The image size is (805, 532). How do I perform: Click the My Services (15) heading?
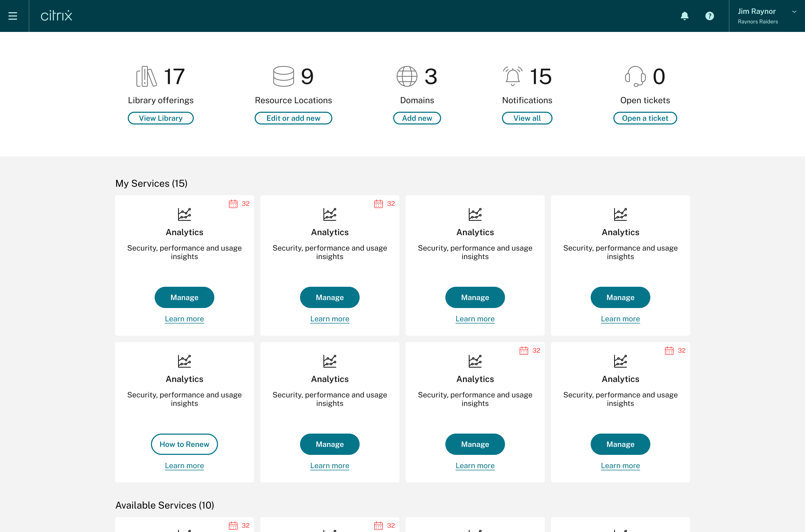pyautogui.click(x=151, y=183)
